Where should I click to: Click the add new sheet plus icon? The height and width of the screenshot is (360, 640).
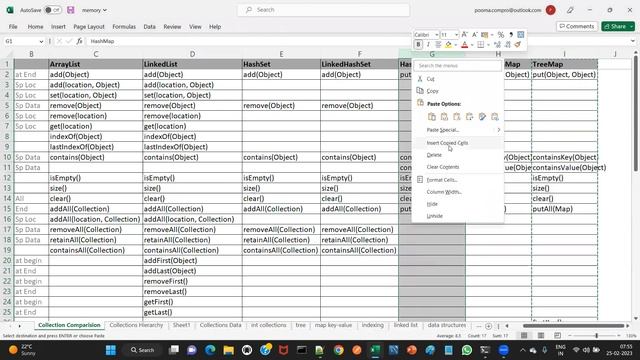pos(488,326)
